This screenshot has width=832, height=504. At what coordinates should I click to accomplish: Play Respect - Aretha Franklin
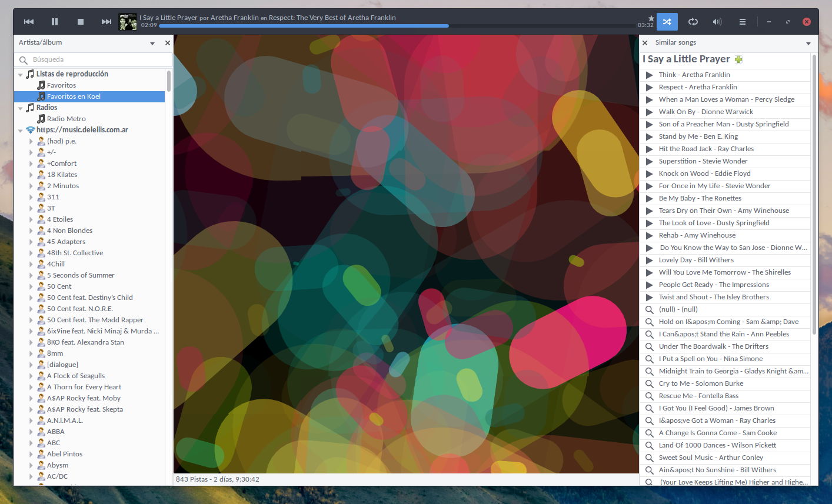[x=650, y=87]
